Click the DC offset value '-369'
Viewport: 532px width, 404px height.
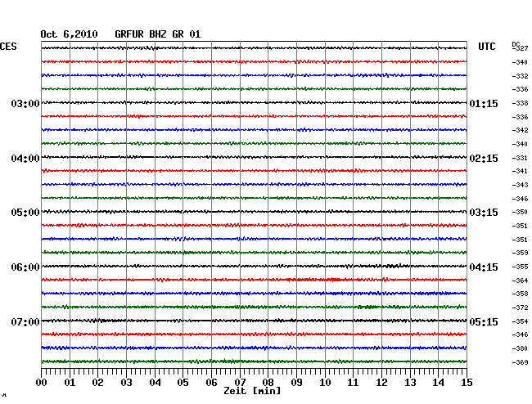[x=520, y=362]
